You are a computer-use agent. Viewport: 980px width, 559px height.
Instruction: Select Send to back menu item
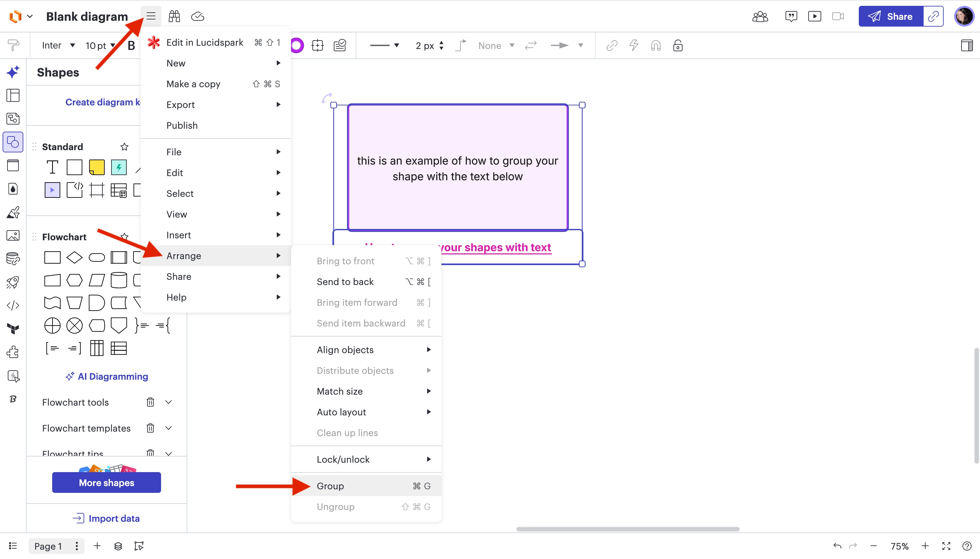coord(345,281)
